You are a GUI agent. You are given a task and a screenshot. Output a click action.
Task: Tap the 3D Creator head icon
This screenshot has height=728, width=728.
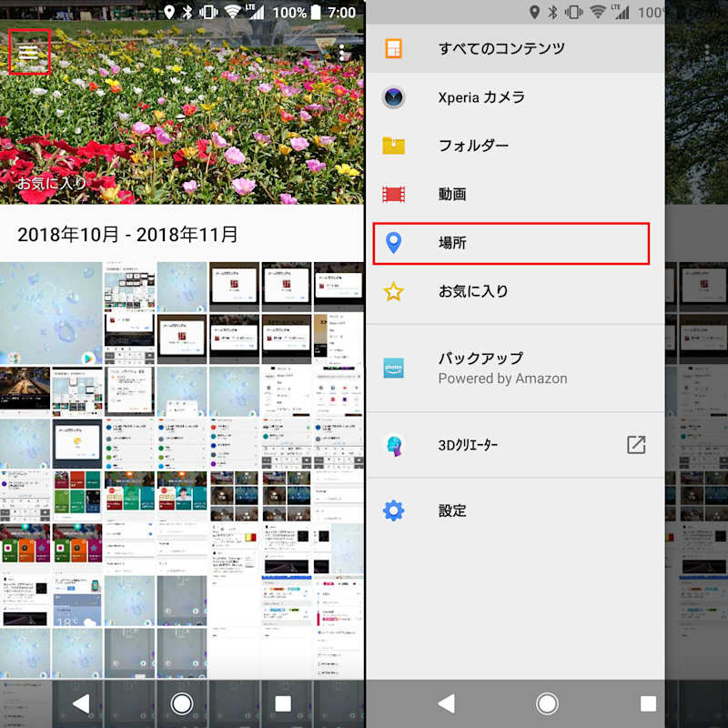(x=394, y=445)
